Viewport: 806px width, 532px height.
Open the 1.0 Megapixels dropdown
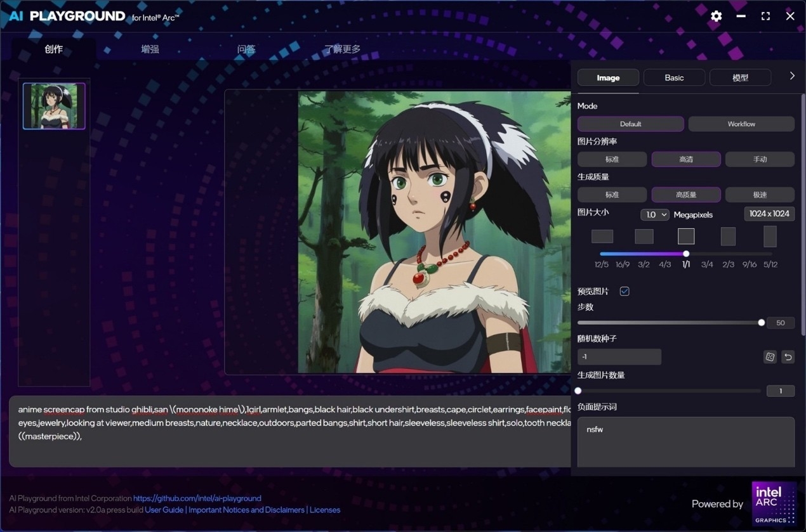tap(654, 215)
